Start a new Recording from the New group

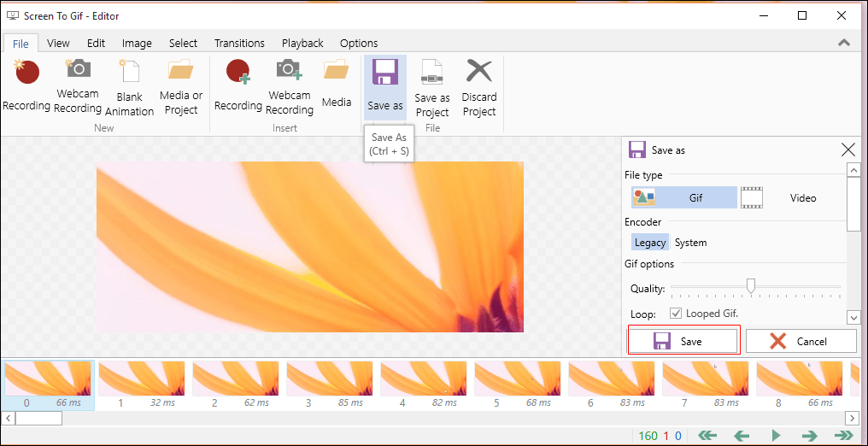[26, 85]
